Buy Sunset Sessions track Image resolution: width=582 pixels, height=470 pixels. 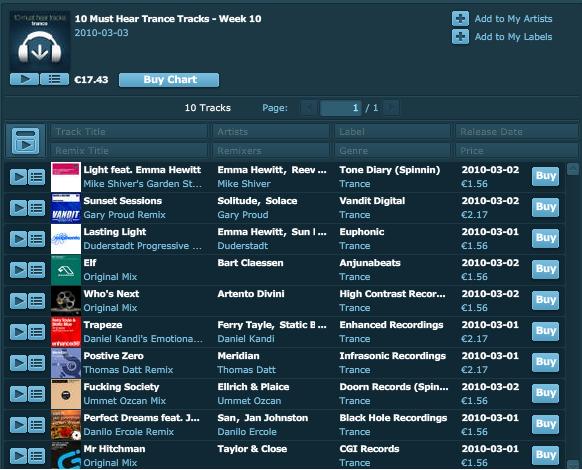545,207
